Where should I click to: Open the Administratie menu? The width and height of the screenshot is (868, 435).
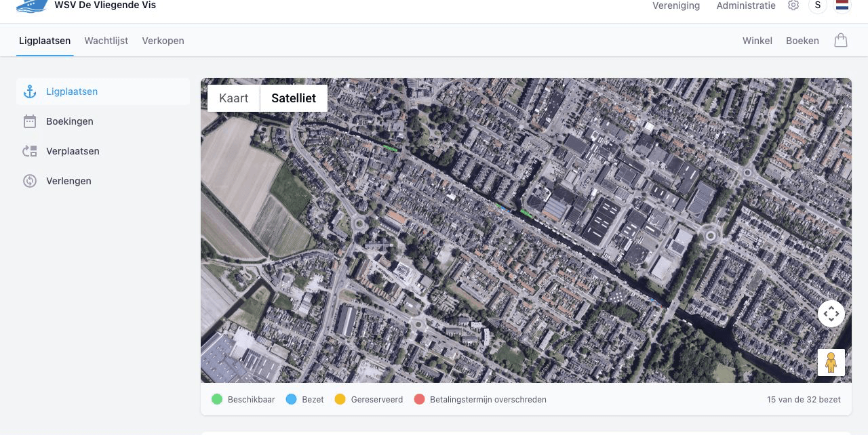(746, 5)
